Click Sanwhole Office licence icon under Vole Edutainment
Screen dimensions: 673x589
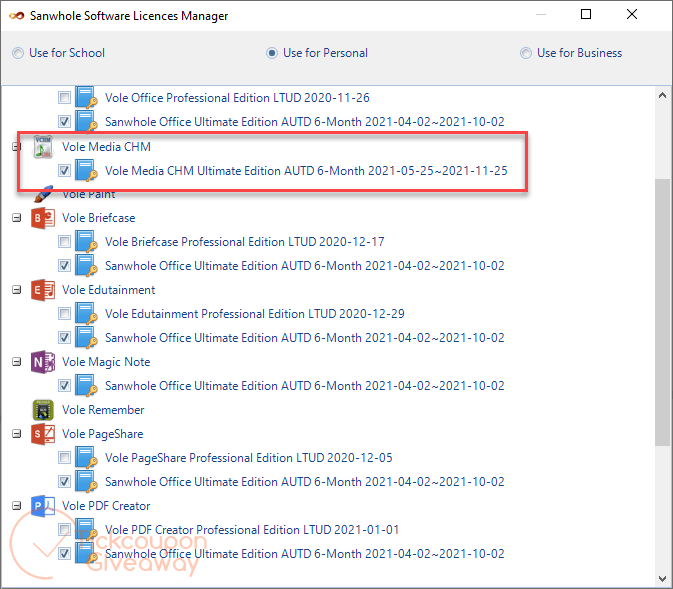86,338
